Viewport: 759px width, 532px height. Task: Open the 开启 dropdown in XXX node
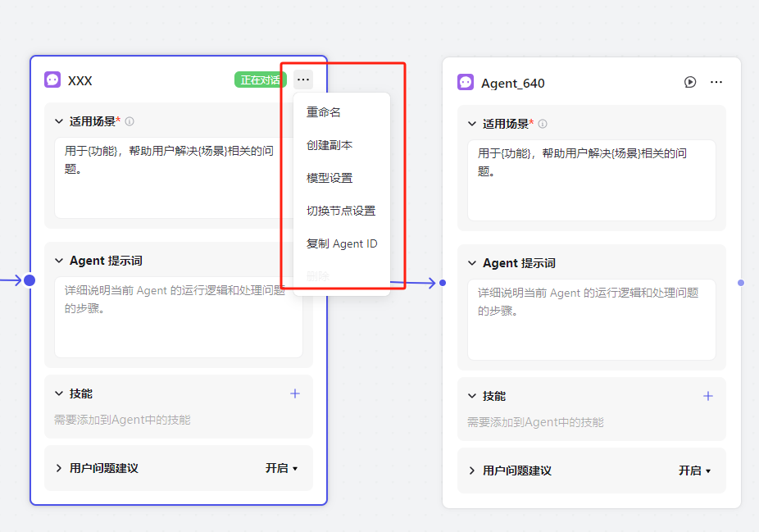tap(281, 468)
